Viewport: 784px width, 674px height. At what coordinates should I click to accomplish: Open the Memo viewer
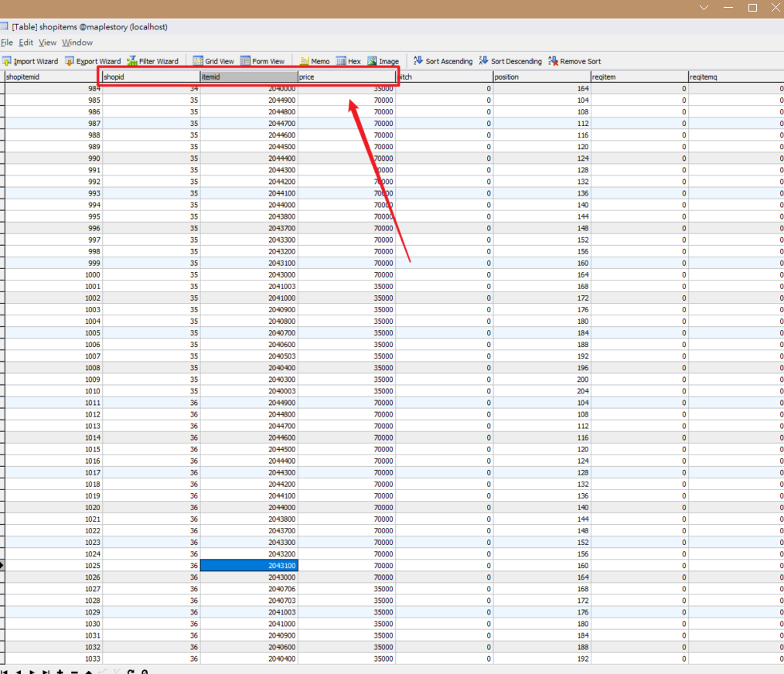[315, 61]
